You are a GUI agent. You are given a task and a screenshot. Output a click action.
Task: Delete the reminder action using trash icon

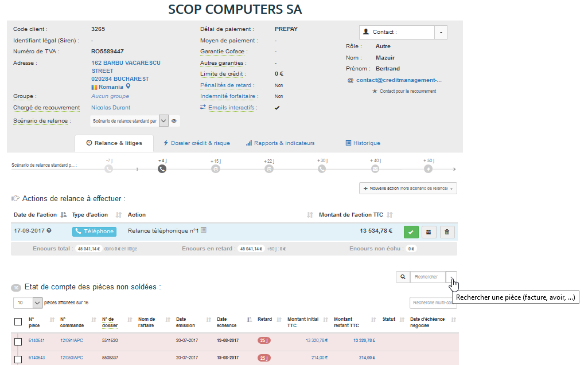pyautogui.click(x=447, y=231)
